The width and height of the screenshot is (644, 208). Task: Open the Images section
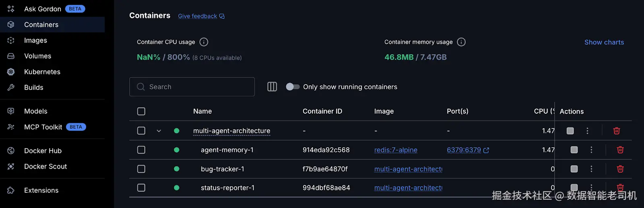point(52,40)
